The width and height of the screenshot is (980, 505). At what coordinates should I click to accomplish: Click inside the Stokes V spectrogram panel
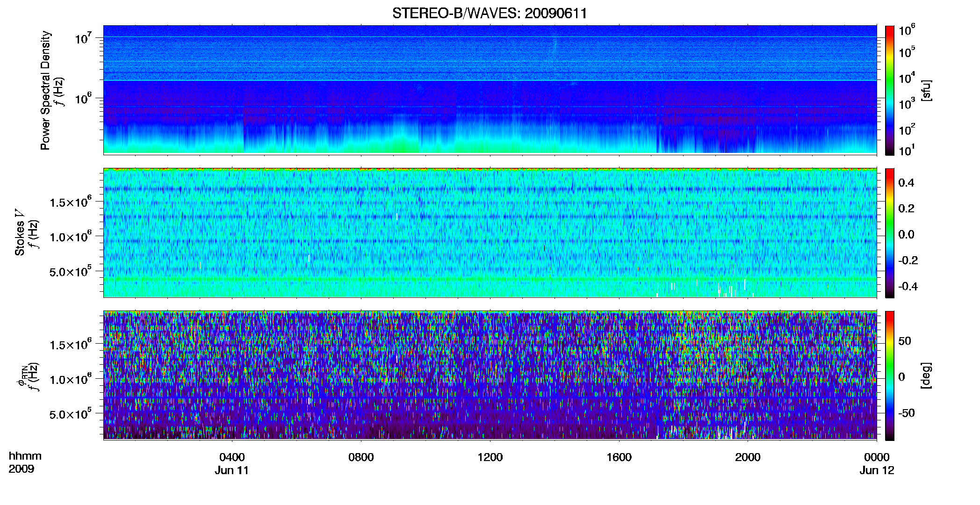pyautogui.click(x=490, y=232)
